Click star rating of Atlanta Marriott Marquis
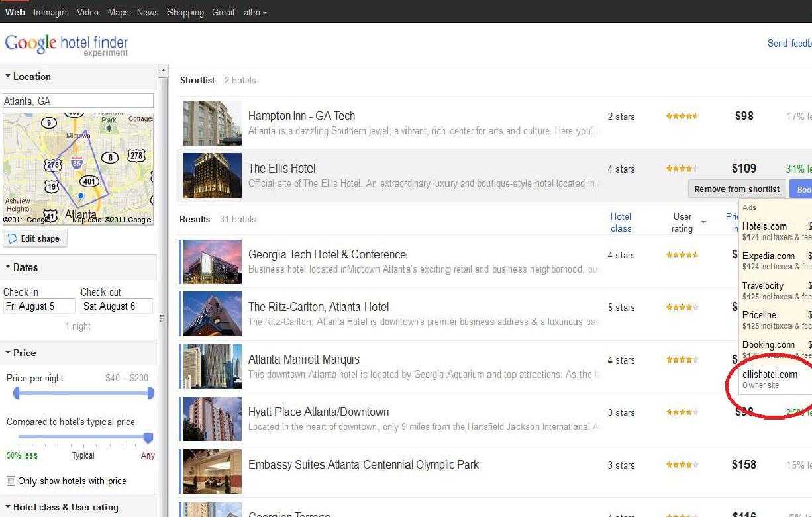 click(682, 360)
